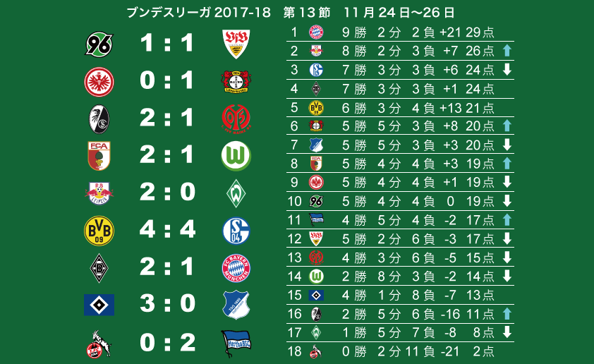Click the large Borussia Dortmund BVB logo
The width and height of the screenshot is (594, 364).
(x=99, y=231)
